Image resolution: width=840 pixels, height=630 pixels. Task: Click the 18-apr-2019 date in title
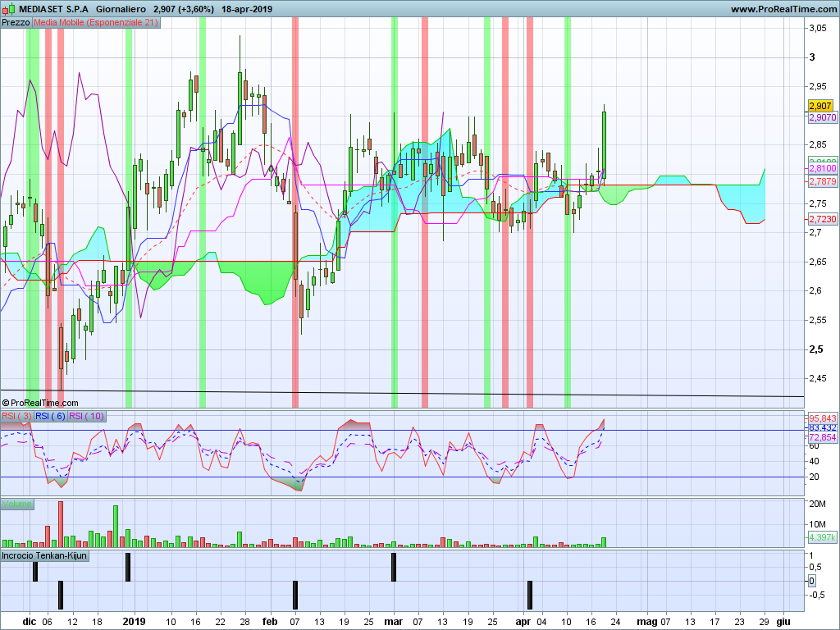coord(246,9)
